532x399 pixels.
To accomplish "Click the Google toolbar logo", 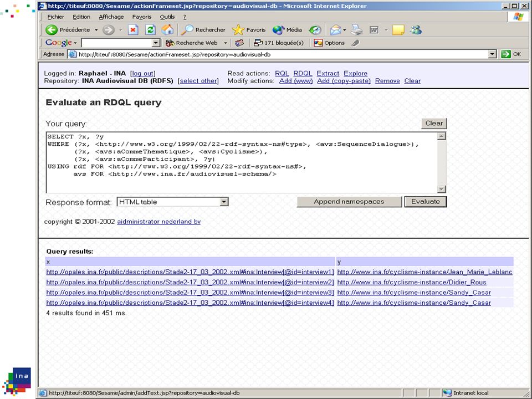I will point(59,43).
